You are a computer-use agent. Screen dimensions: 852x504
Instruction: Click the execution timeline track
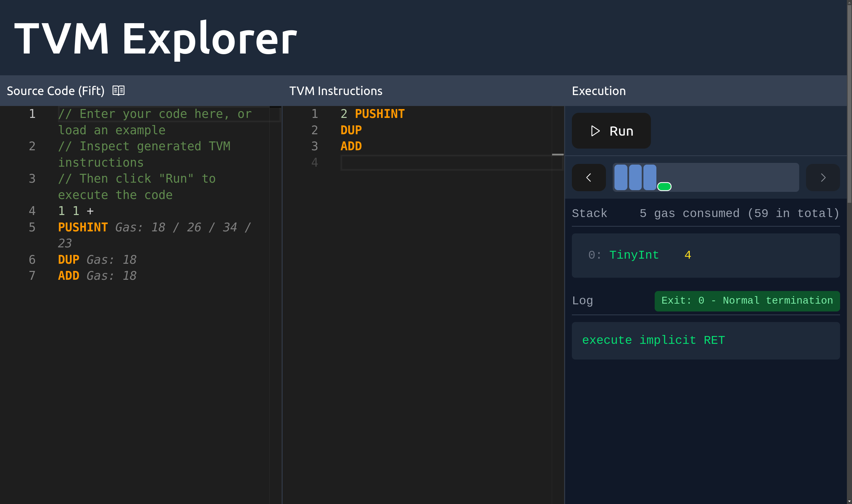733,177
